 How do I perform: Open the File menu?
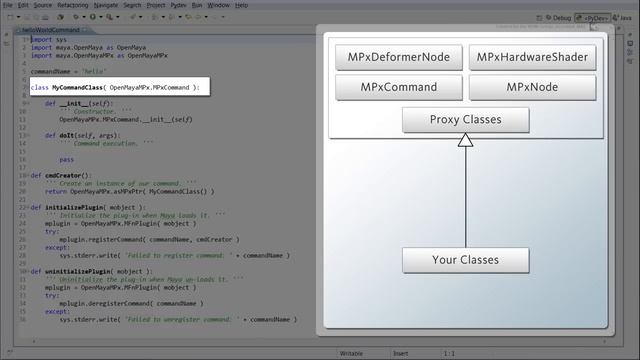coord(7,5)
